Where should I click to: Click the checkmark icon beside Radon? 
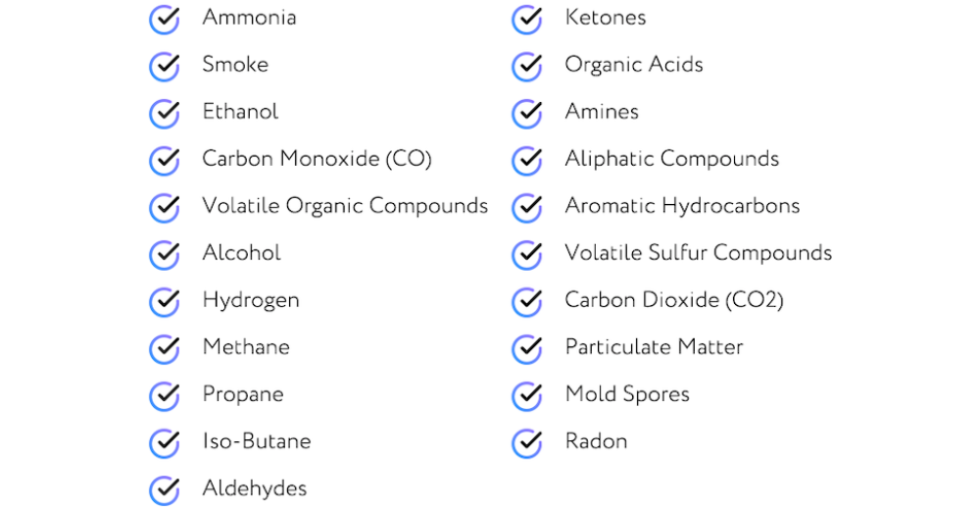pyautogui.click(x=527, y=443)
